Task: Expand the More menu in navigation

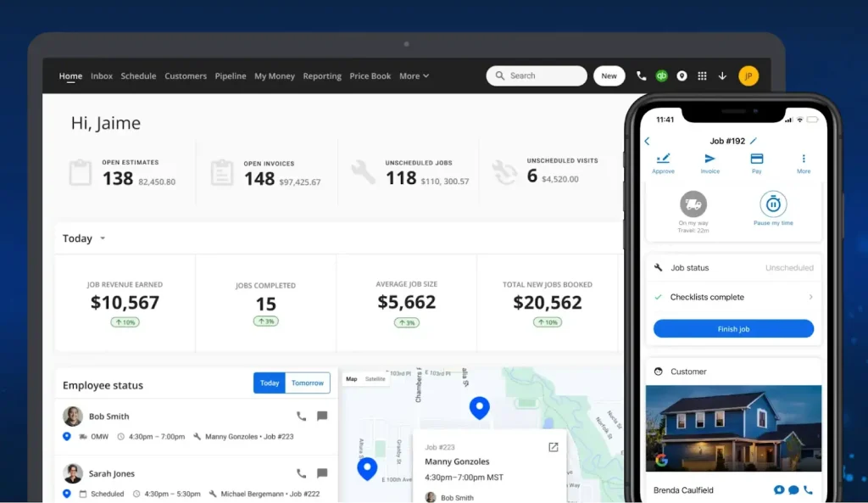Action: click(x=414, y=75)
